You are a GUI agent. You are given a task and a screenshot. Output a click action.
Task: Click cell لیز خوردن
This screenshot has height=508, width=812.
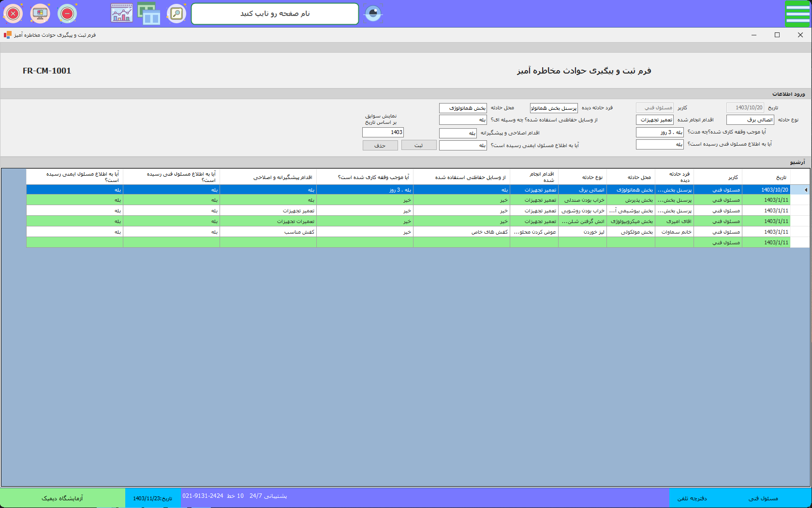tap(582, 232)
